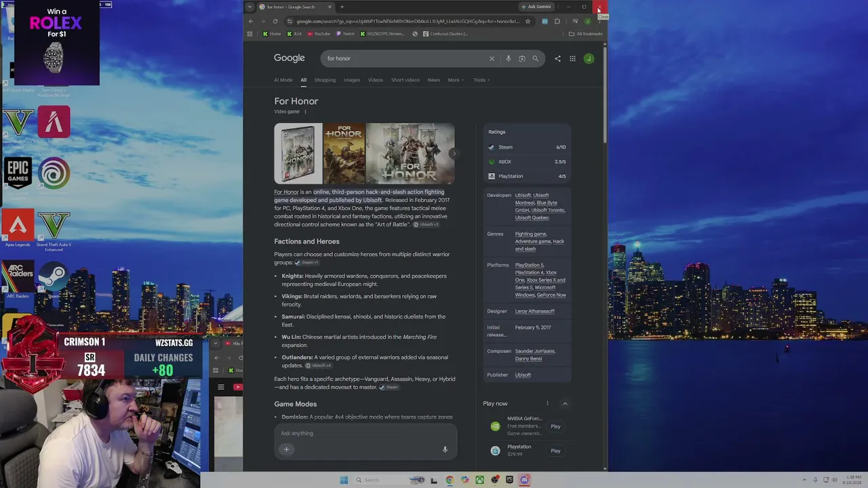
Task: Open the Epic Games desktop shortcut
Action: pos(18,174)
